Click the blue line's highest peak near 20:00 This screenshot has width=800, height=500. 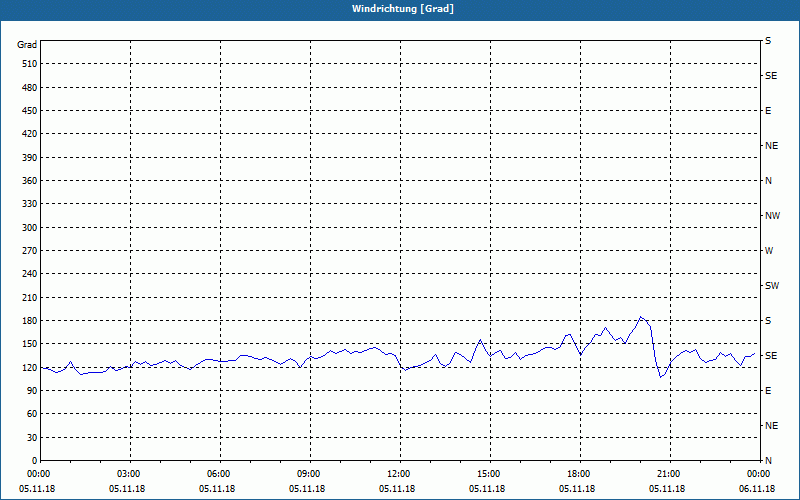click(641, 317)
